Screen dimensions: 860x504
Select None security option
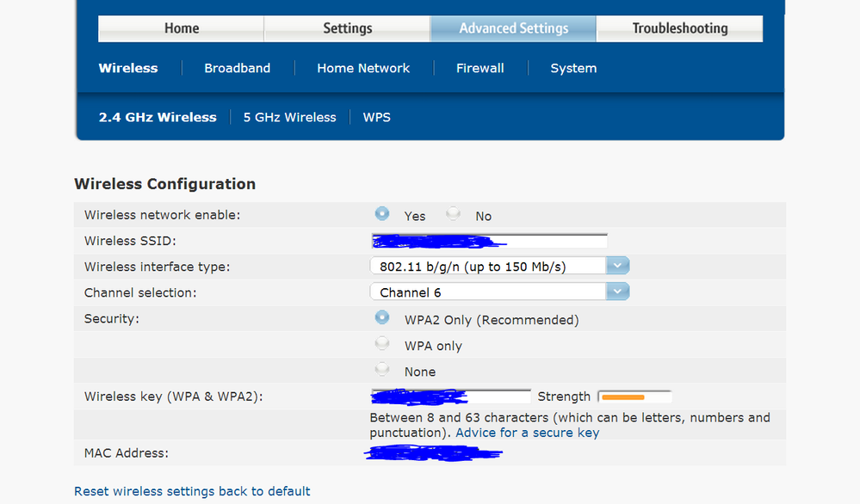coord(382,369)
